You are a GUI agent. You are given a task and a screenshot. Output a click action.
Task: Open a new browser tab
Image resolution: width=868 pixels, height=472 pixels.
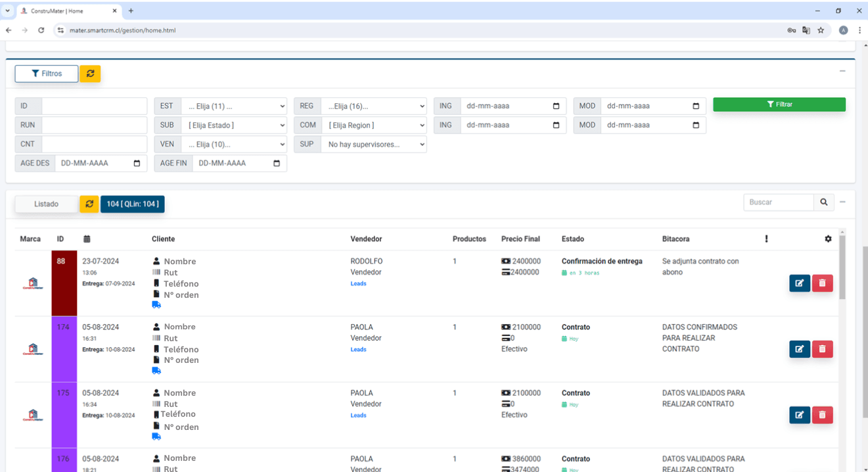131,11
